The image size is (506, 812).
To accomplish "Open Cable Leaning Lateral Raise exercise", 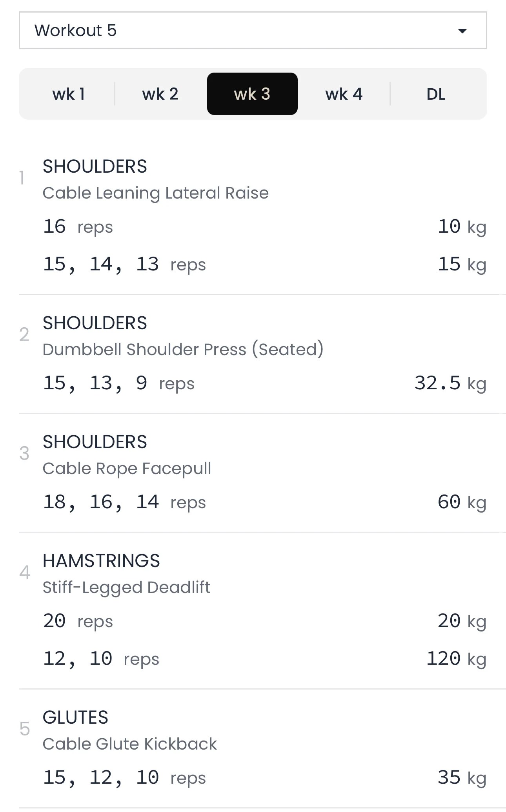I will click(156, 193).
